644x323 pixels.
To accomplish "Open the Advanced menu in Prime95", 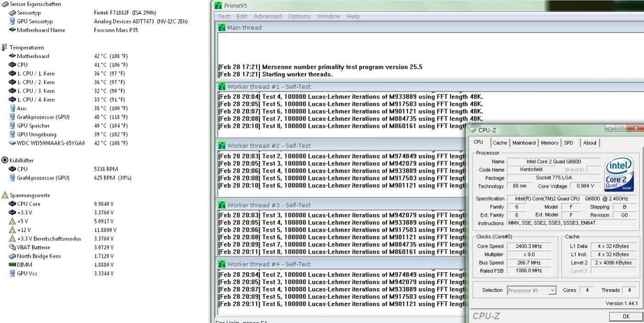I will (267, 16).
